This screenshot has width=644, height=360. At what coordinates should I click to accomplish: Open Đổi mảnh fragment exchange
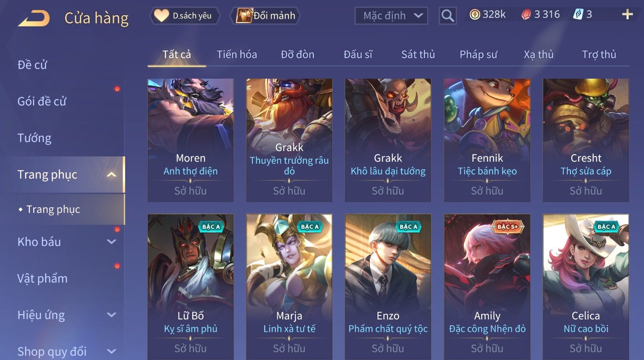click(265, 16)
